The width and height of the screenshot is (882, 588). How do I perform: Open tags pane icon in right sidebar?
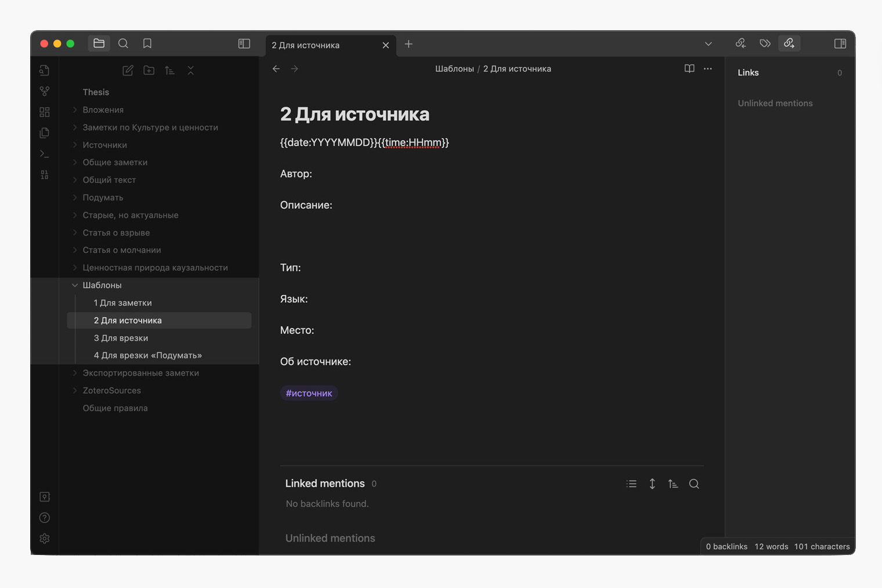pyautogui.click(x=765, y=43)
